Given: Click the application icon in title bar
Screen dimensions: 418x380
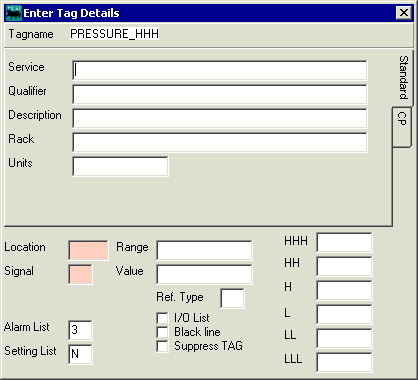Looking at the screenshot, I should click(x=14, y=13).
